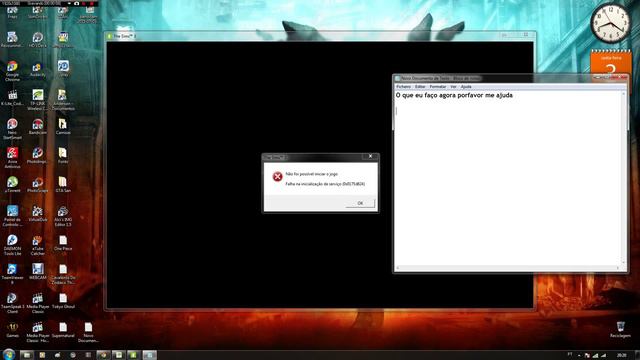This screenshot has height=360, width=640.
Task: Open the Fonts folder on the desktop
Action: click(63, 156)
